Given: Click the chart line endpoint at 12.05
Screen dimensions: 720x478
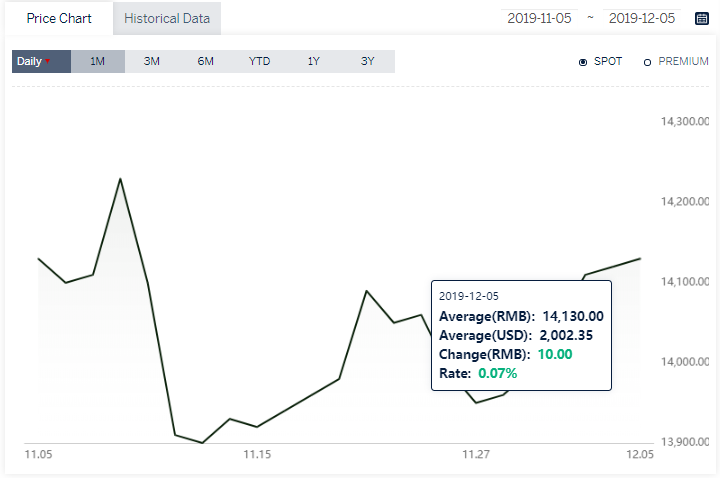Looking at the screenshot, I should [640, 259].
